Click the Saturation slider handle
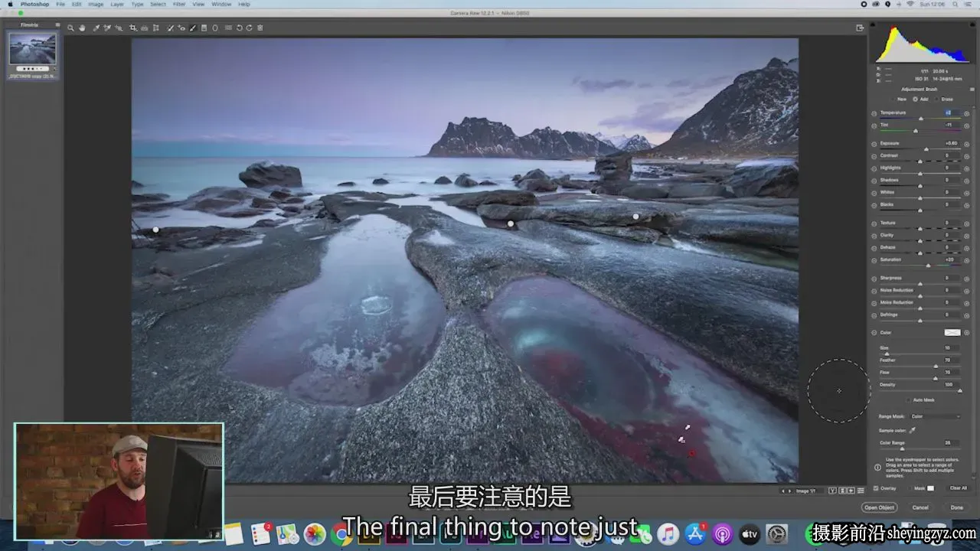This screenshot has height=551, width=980. pos(928,265)
